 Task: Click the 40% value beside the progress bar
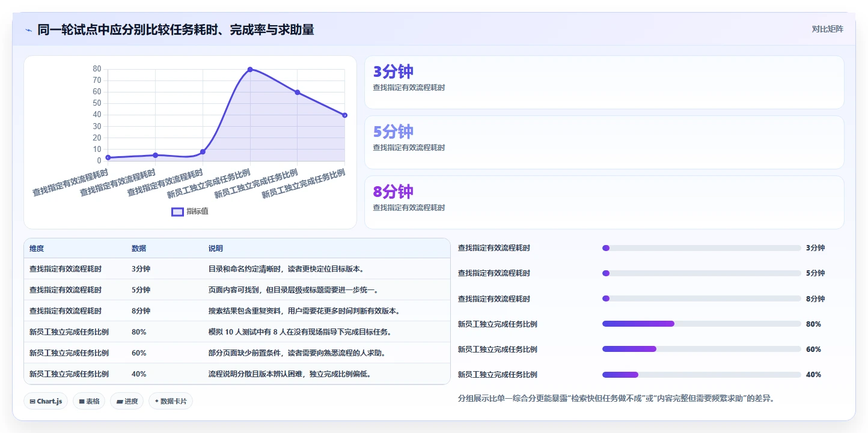coord(813,374)
